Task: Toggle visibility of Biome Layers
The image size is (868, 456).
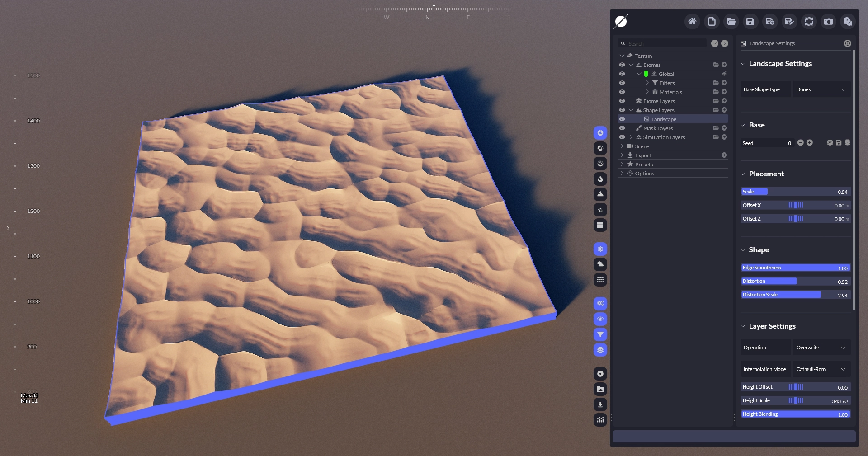Action: [x=622, y=101]
